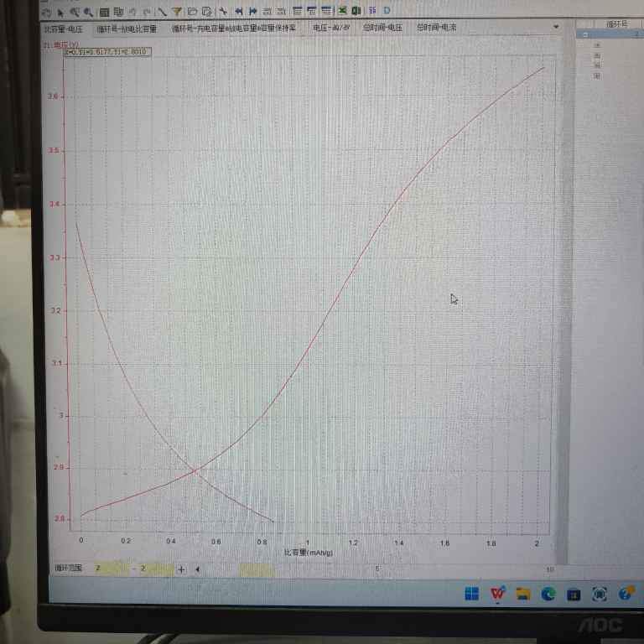Click the wrench settings tool icon
644x644 pixels.
(x=223, y=11)
